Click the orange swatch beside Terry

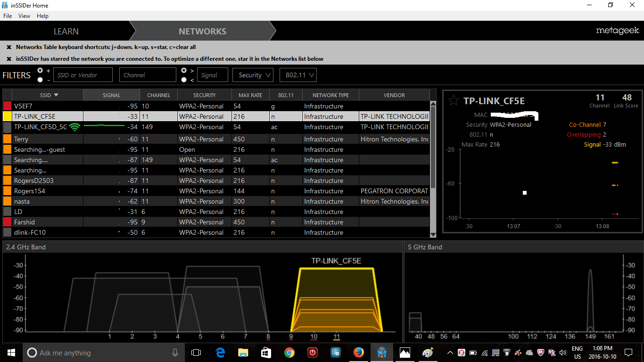tap(7, 139)
